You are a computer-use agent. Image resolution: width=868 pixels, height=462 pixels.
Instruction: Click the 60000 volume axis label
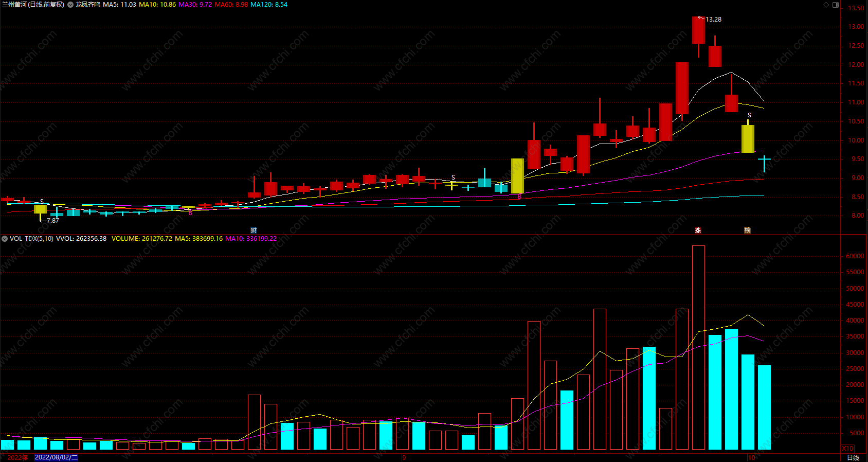click(x=855, y=256)
